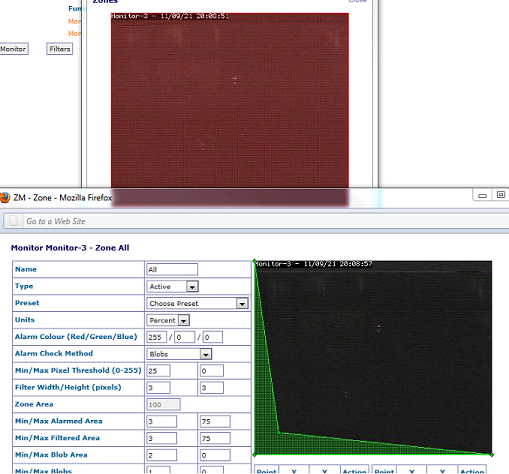Viewport: 509px width, 474px height.
Task: Maximize the ZM Zone Firefox window
Action: pos(500,195)
